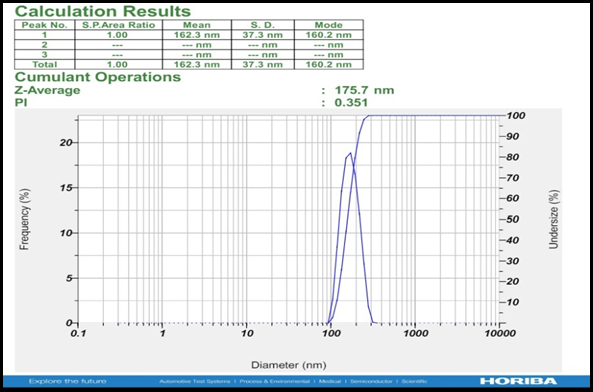The image size is (593, 392).
Task: Click the "162.3 nm" mean in Total row
Action: (x=197, y=64)
